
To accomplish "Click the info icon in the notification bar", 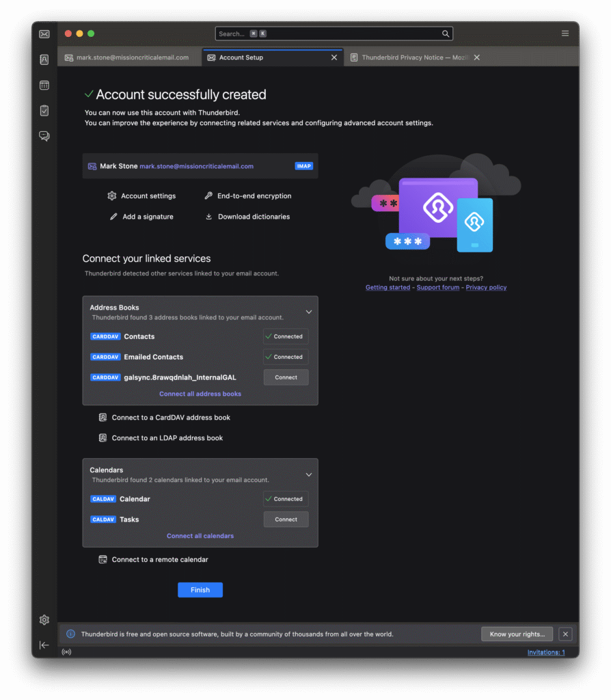I will (70, 634).
